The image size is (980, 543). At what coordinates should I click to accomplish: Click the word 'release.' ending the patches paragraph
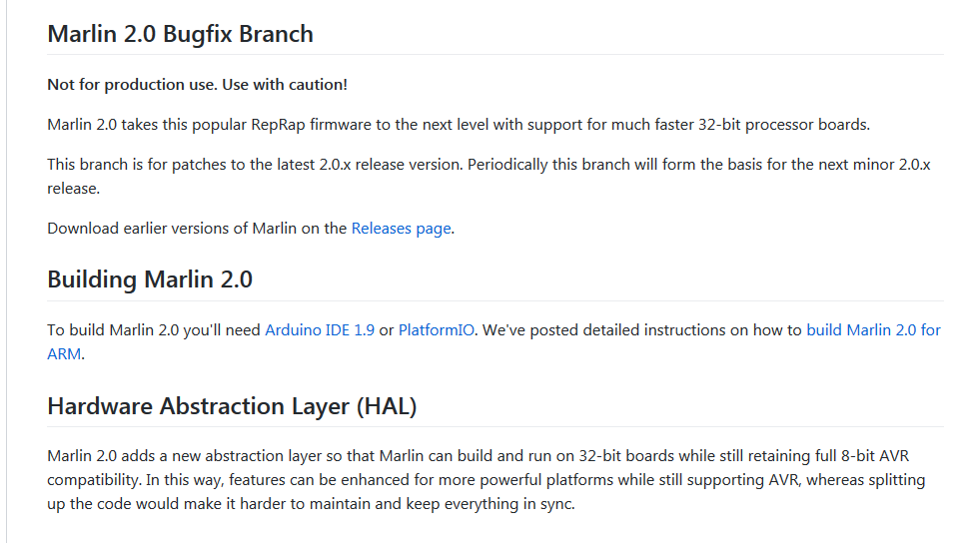point(74,189)
